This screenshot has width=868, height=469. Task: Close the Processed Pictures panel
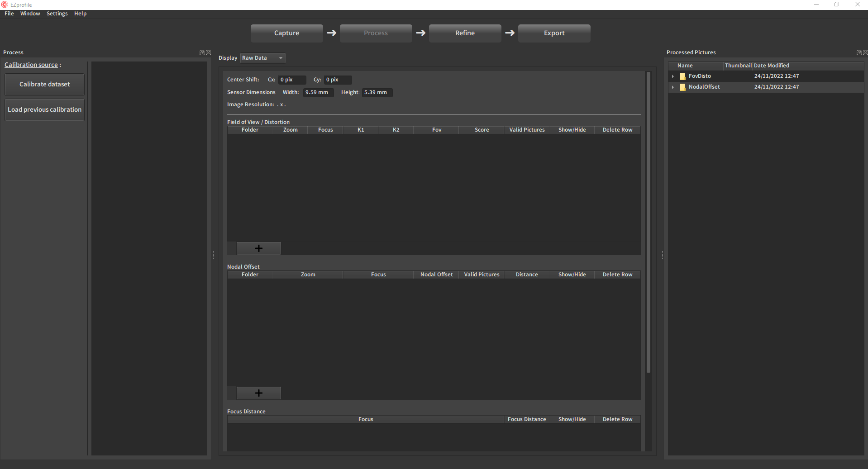click(x=865, y=53)
